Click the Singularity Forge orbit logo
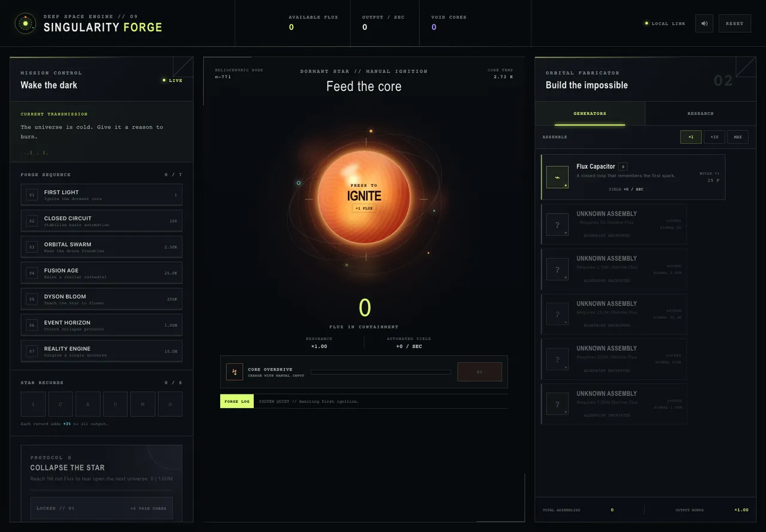The width and height of the screenshot is (766, 532). tap(25, 23)
